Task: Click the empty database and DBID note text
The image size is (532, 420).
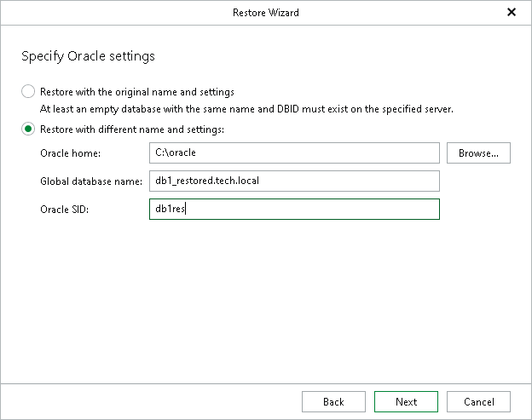Action: click(x=246, y=109)
